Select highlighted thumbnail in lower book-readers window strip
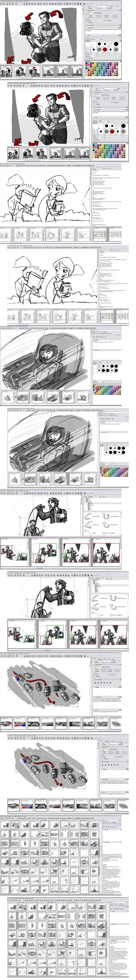The image size is (136, 980). click(x=107, y=316)
